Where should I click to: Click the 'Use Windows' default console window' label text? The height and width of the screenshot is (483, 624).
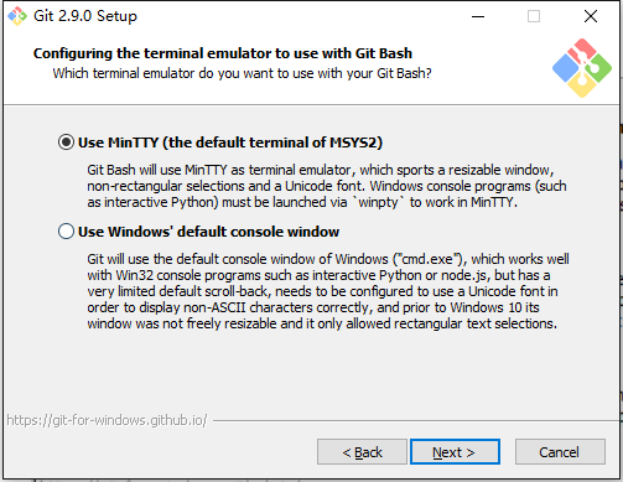pyautogui.click(x=209, y=232)
